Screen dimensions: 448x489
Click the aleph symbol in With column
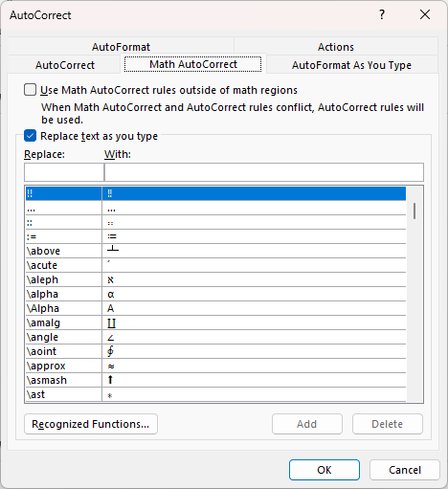coord(110,279)
